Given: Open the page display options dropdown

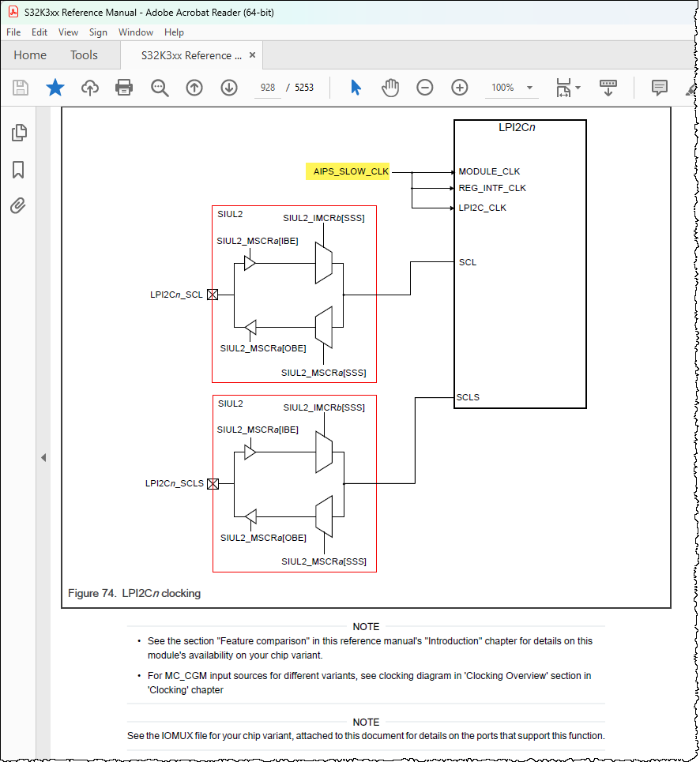Looking at the screenshot, I should click(568, 88).
